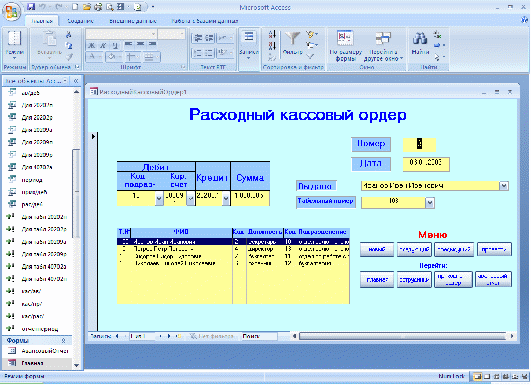The image size is (531, 385).
Task: Toggle bold formatting button
Action: tap(91, 45)
